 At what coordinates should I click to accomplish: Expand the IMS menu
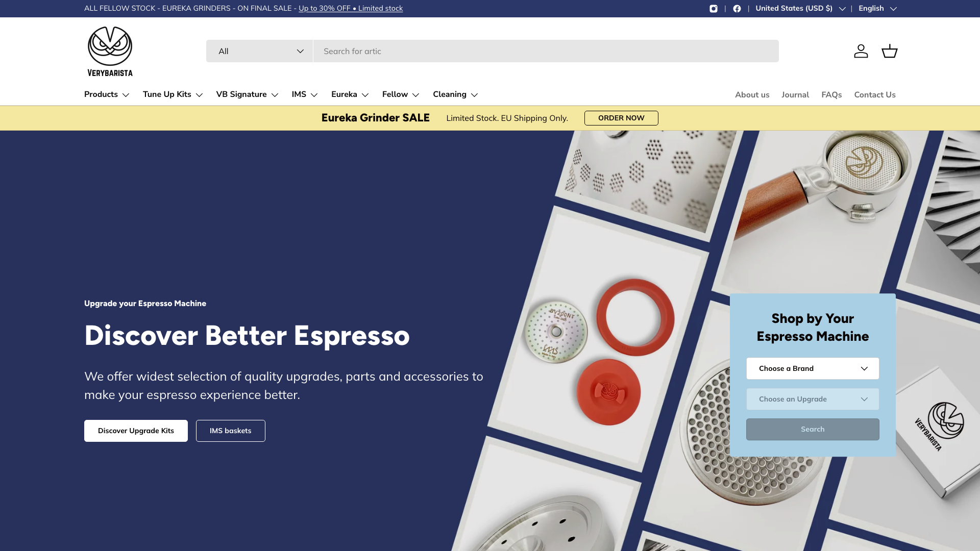(x=305, y=94)
